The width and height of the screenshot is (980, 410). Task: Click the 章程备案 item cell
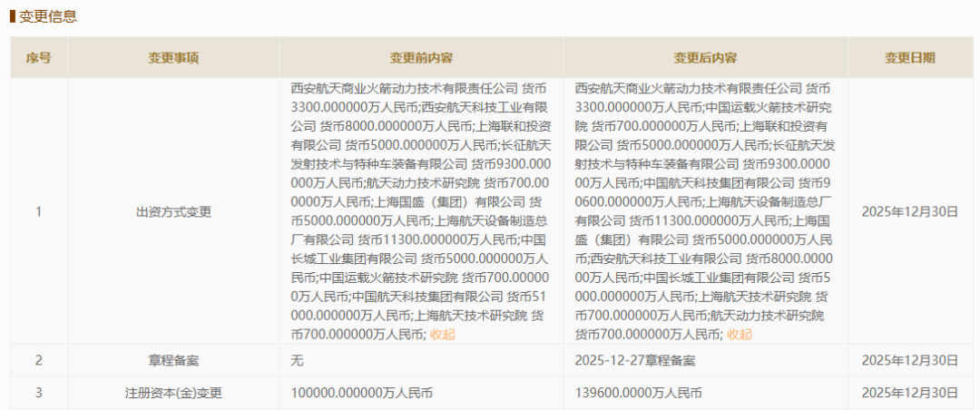pos(173,361)
